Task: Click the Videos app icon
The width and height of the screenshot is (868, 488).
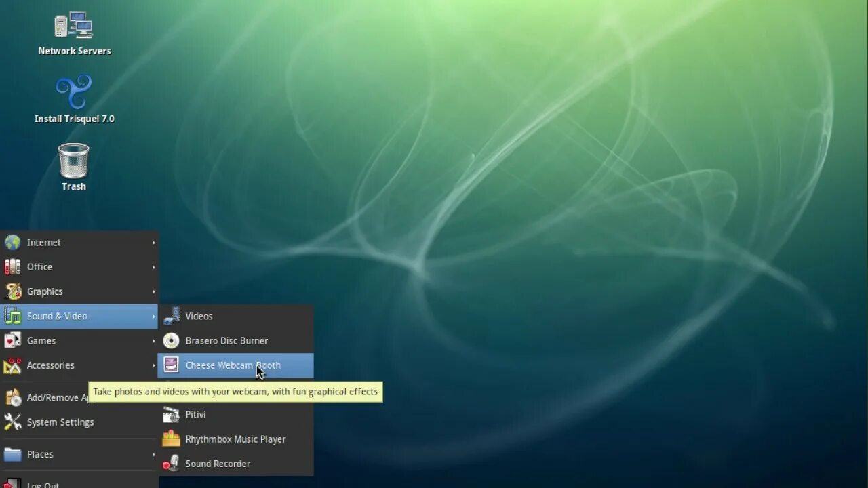Action: pyautogui.click(x=172, y=316)
